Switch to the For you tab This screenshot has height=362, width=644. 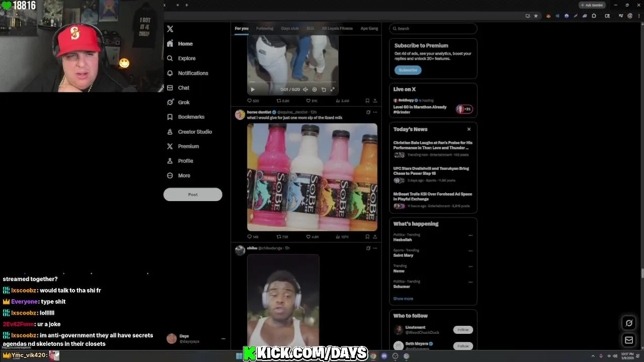click(x=242, y=29)
